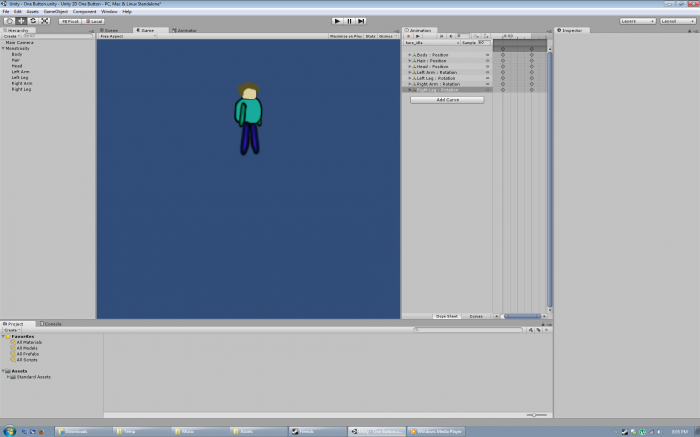Open the Free Aspect dropdown in Game view
This screenshot has height=437, width=700.
(x=127, y=36)
